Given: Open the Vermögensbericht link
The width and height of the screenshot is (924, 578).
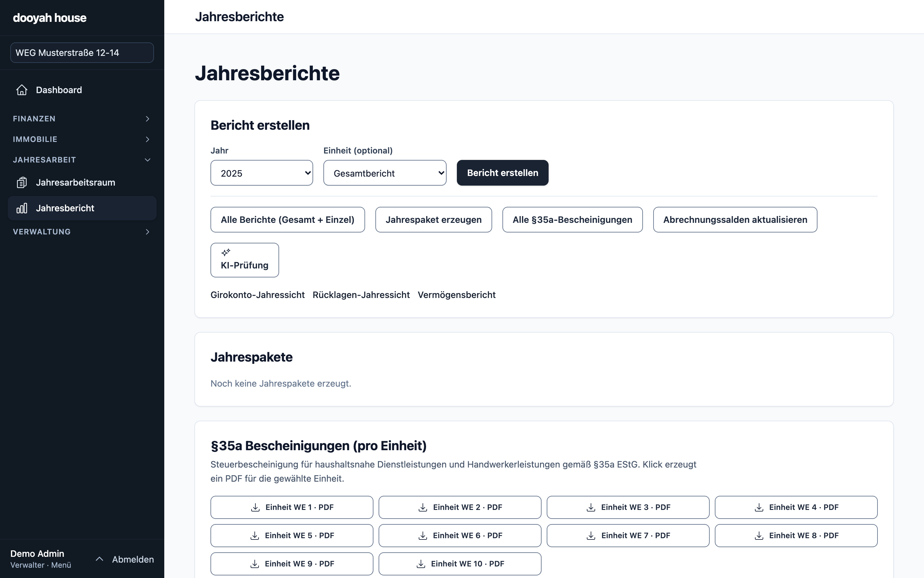Looking at the screenshot, I should [x=457, y=295].
